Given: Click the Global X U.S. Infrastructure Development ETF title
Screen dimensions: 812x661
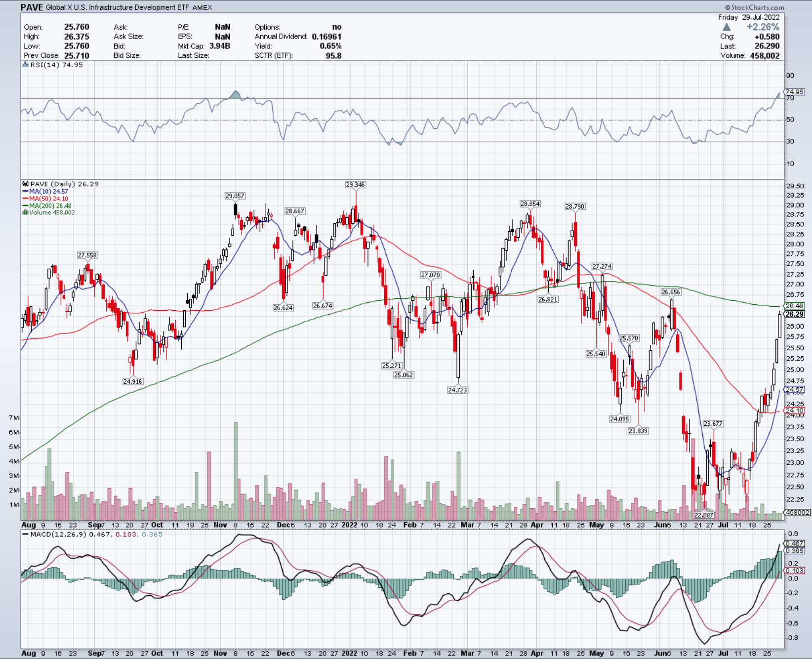Looking at the screenshot, I should point(117,7).
